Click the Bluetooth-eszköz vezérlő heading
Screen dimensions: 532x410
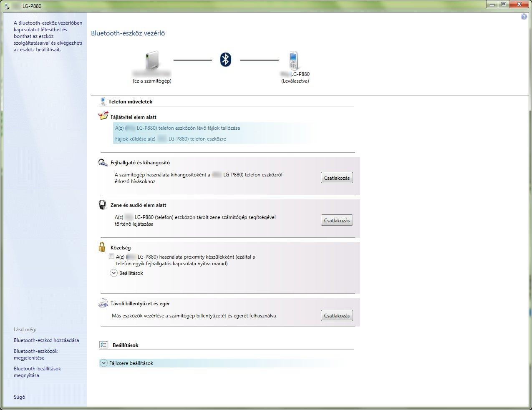click(128, 33)
